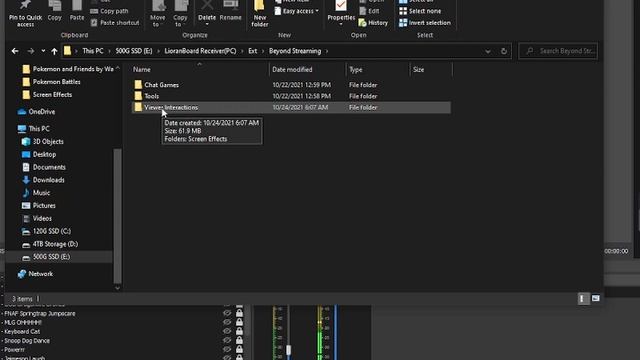Click the audio mixer volume fader handle
The height and width of the screenshot is (360, 640).
(289, 350)
